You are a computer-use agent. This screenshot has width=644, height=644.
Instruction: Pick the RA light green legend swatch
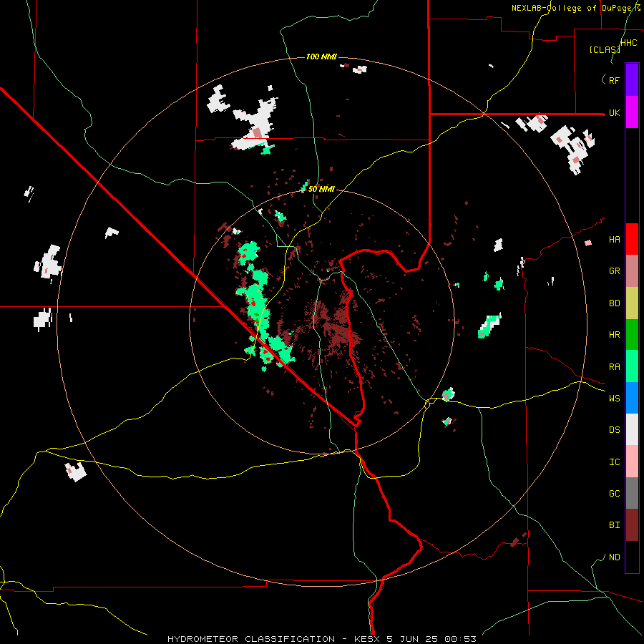pyautogui.click(x=632, y=366)
